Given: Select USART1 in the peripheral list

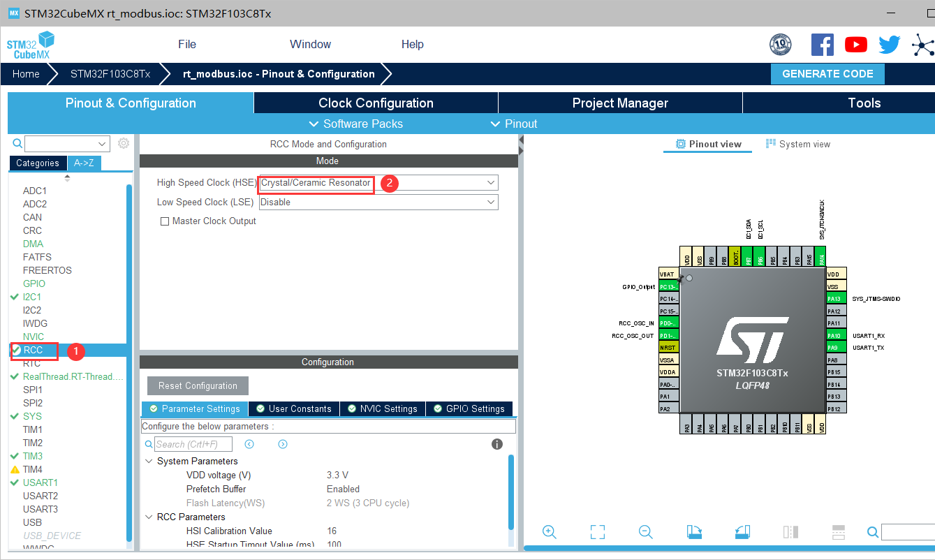Looking at the screenshot, I should point(41,482).
